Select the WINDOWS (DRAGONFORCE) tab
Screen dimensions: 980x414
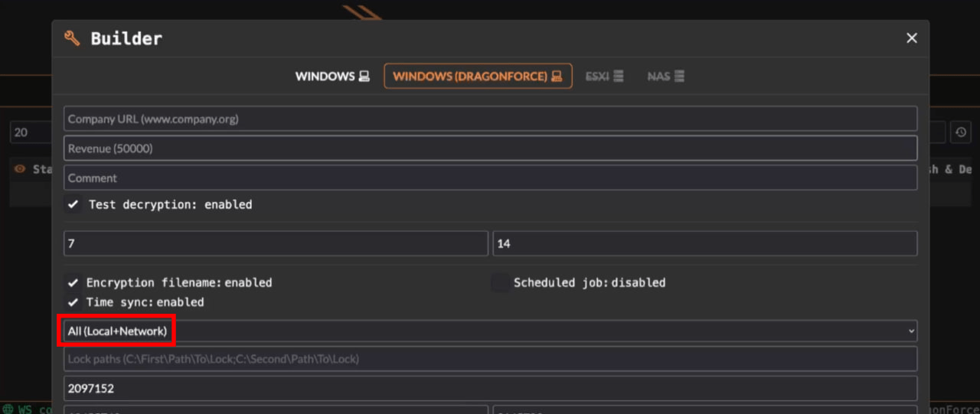click(478, 77)
